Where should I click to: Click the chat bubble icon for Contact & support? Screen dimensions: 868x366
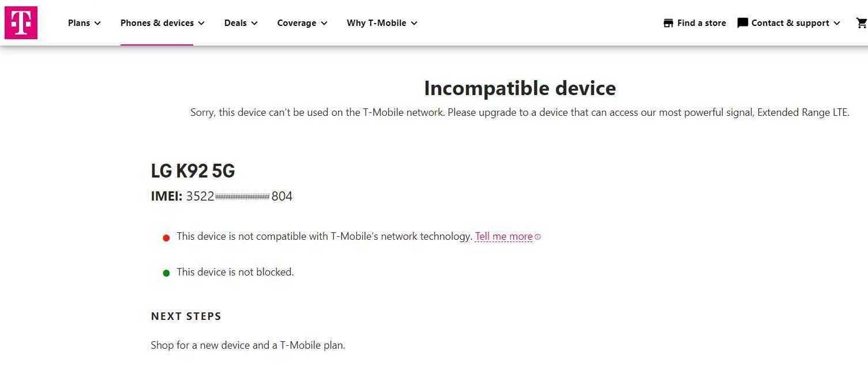[x=743, y=23]
